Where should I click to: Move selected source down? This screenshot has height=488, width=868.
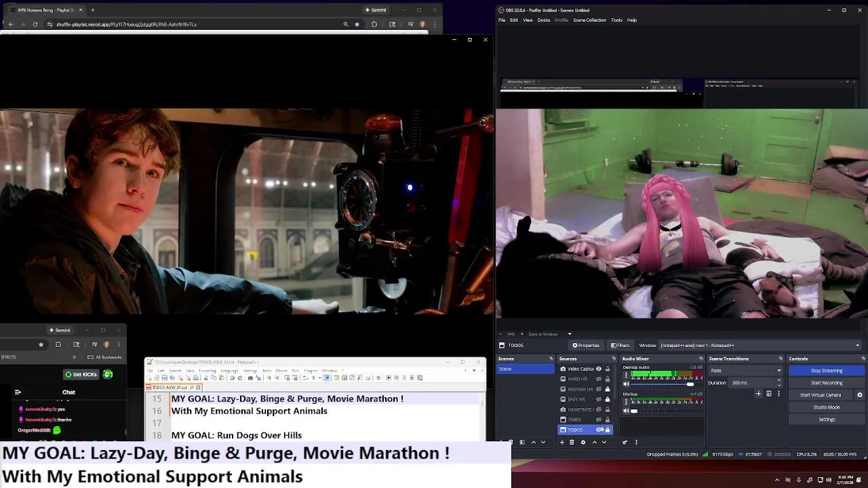point(604,443)
